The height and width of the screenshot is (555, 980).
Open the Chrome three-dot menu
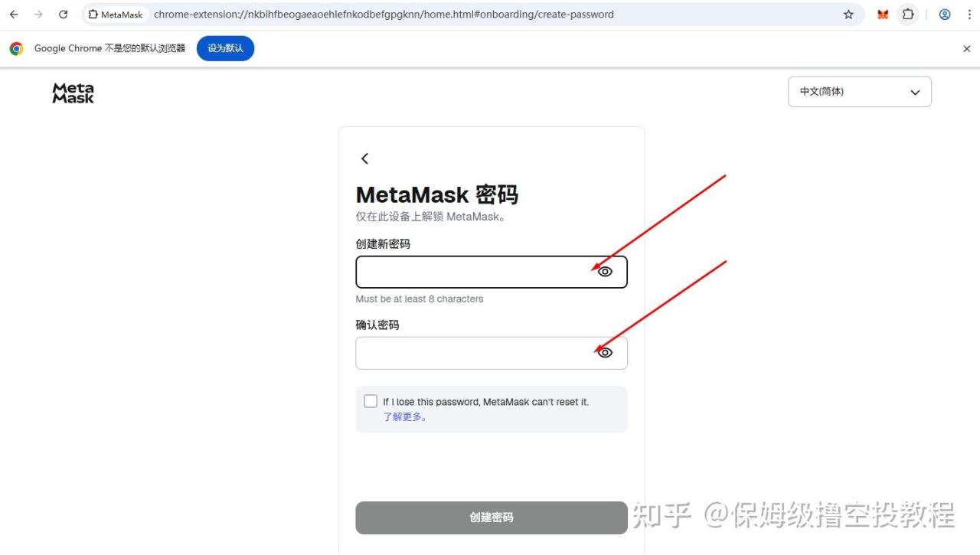(969, 15)
